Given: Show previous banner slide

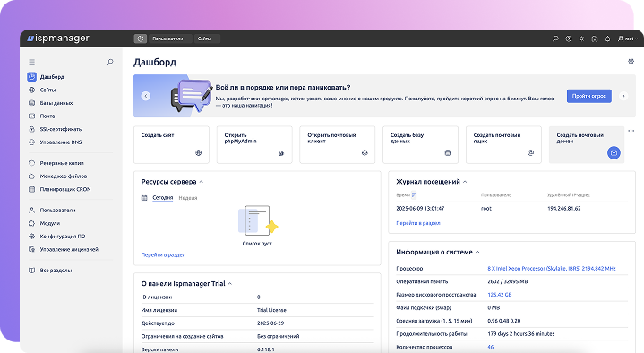Looking at the screenshot, I should [146, 96].
